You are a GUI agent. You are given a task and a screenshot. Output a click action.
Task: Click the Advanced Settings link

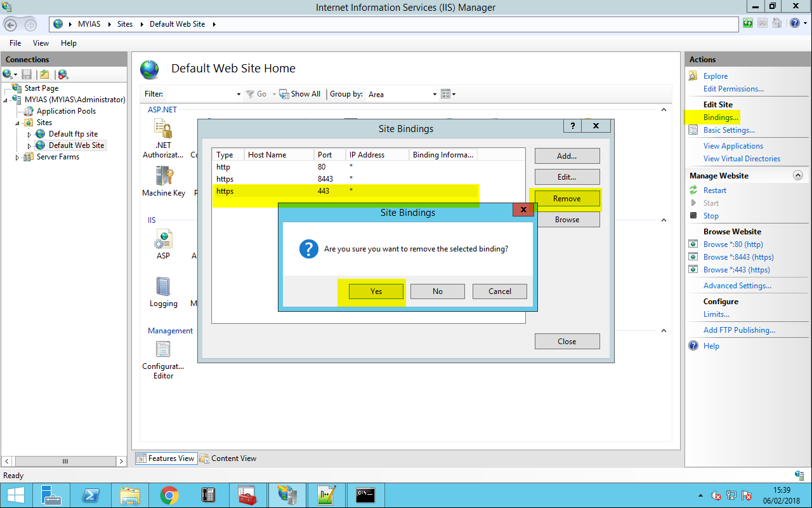737,286
